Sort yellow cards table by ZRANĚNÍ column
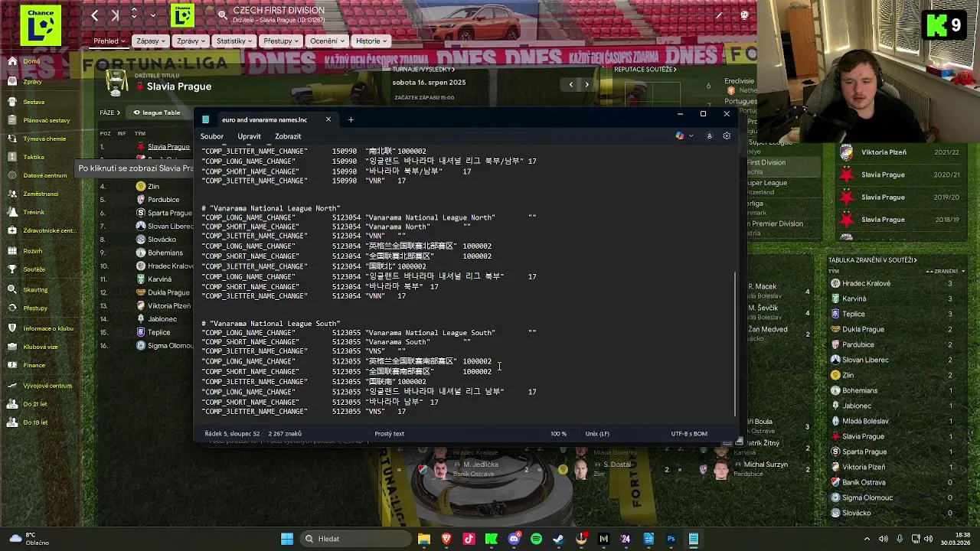Image resolution: width=980 pixels, height=551 pixels. 946,272
